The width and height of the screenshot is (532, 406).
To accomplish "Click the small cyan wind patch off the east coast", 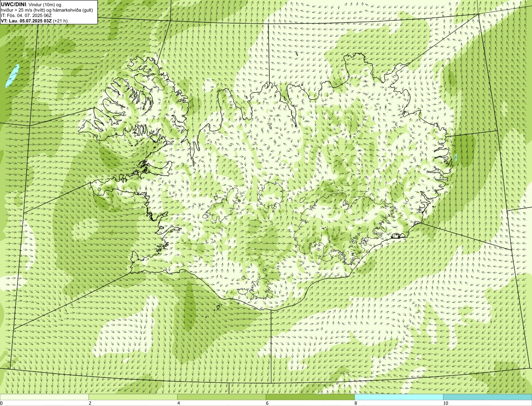I will pyautogui.click(x=456, y=158).
